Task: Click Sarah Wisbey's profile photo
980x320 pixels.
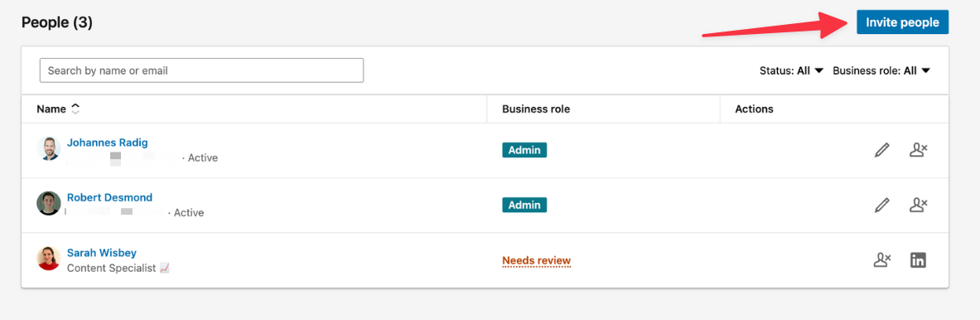Action: (49, 258)
